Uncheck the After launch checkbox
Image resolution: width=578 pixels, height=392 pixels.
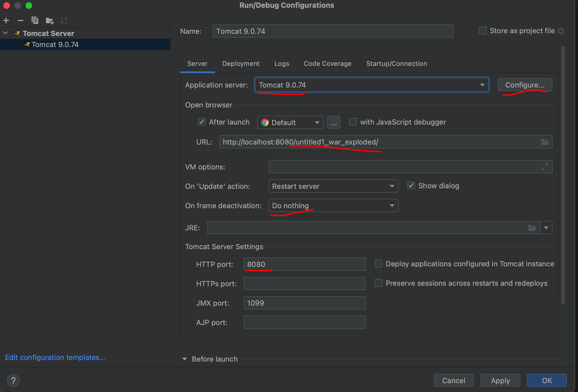201,122
